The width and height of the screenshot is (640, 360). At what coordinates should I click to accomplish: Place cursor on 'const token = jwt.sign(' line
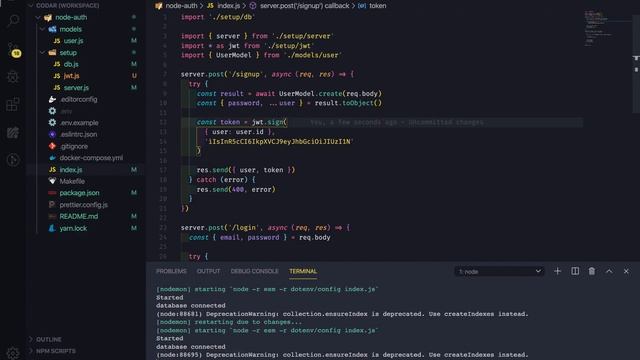coord(242,122)
